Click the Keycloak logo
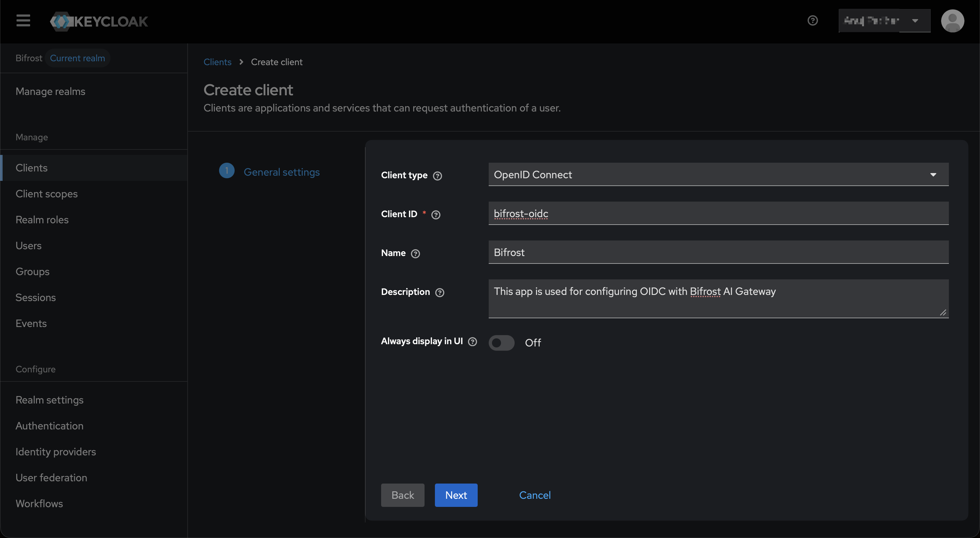This screenshot has height=538, width=980. (99, 21)
